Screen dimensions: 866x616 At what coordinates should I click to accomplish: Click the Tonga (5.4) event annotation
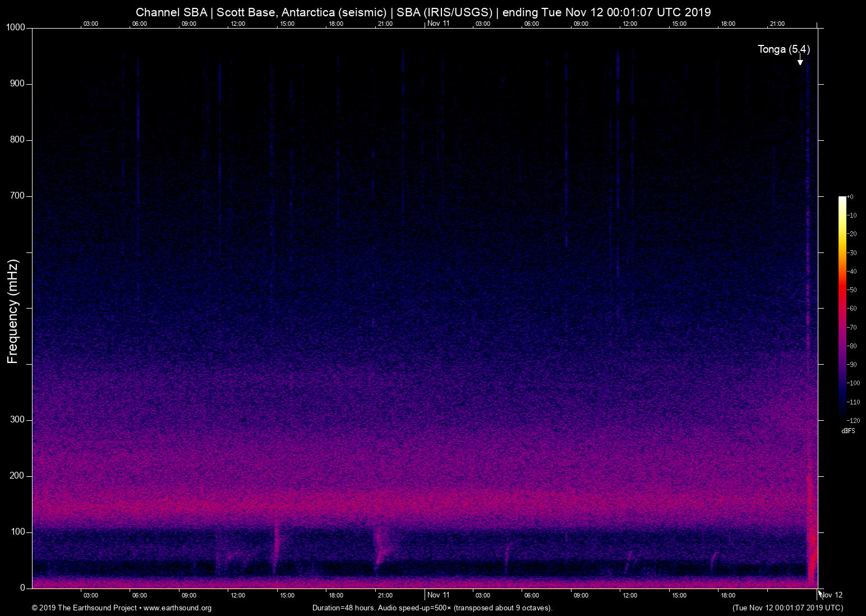[784, 49]
